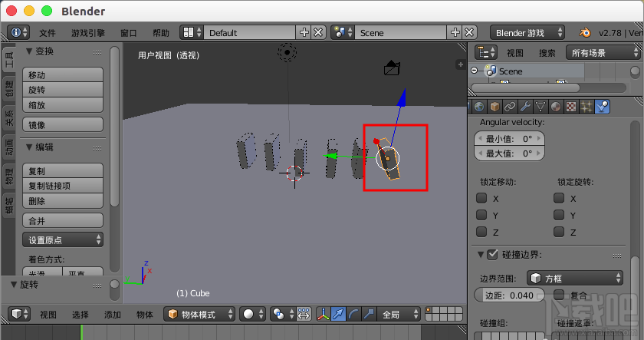Click the Blender logo icon in header
644x340 pixels.
585,32
